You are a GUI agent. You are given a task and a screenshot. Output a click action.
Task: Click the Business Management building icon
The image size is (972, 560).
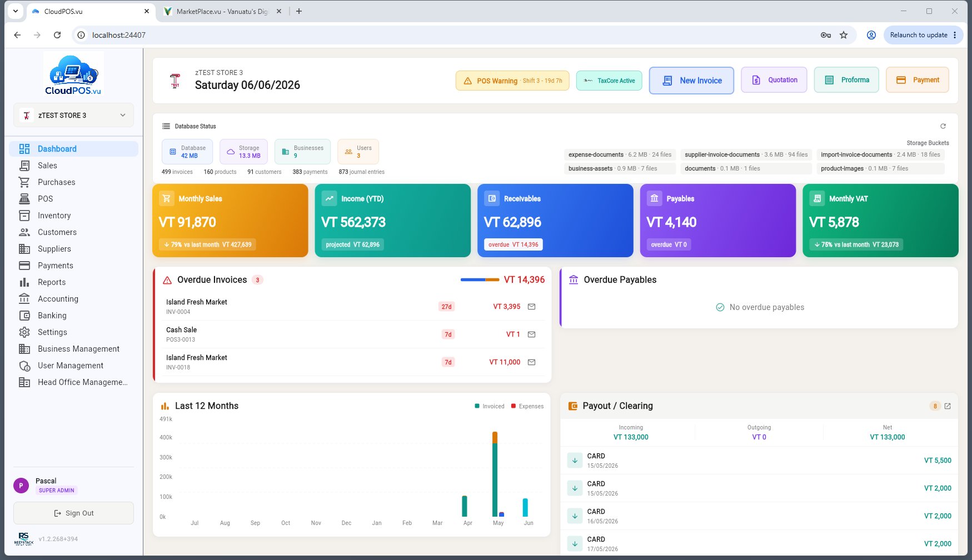(24, 349)
